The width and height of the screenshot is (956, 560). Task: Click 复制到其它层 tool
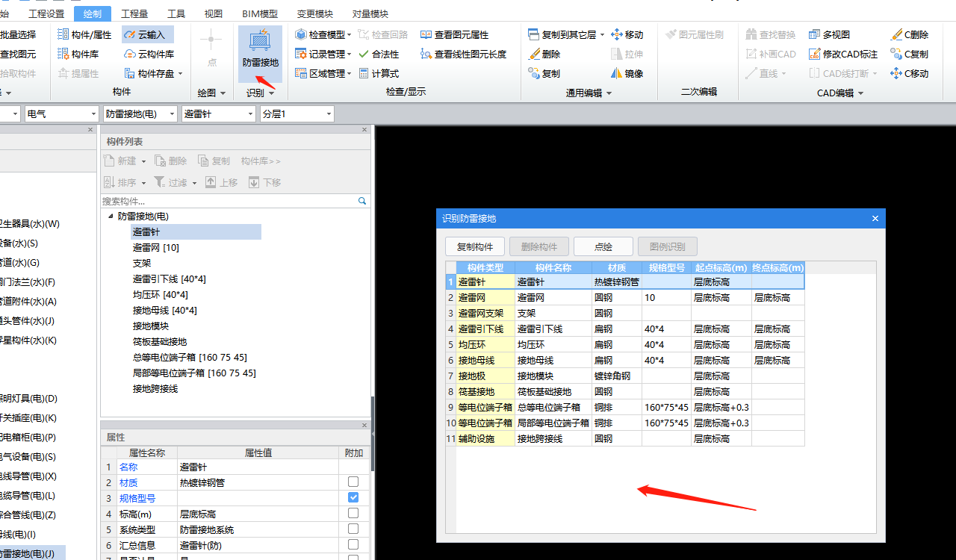click(x=565, y=34)
